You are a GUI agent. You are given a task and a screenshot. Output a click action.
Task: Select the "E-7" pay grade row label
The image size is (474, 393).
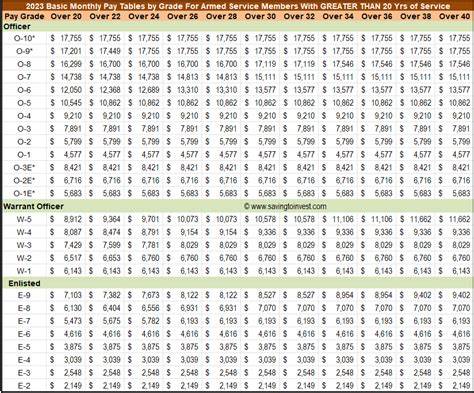click(24, 321)
